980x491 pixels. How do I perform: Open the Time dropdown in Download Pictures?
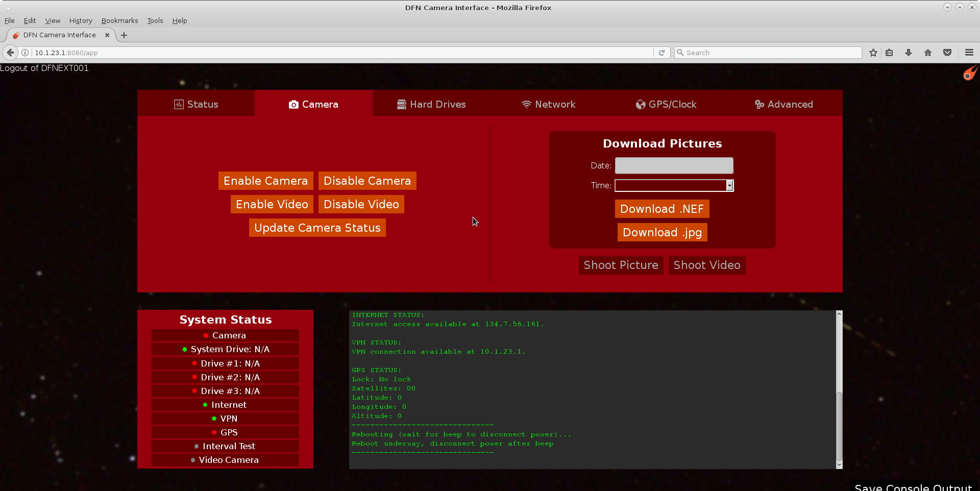[729, 185]
